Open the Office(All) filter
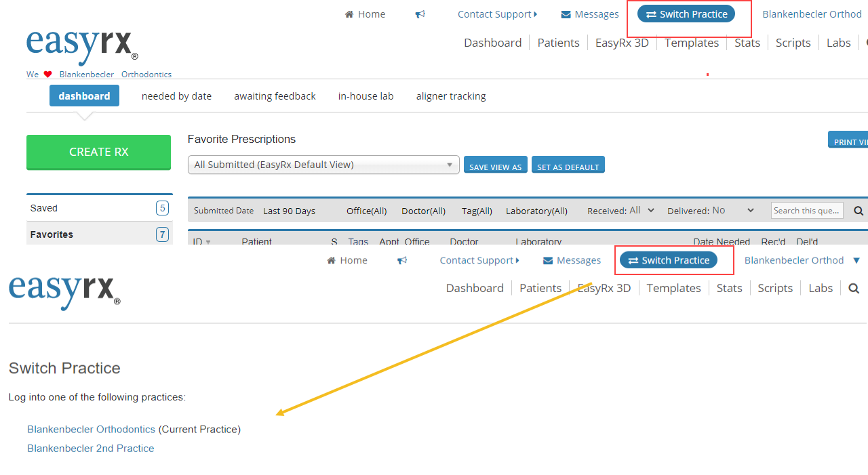 pyautogui.click(x=366, y=211)
